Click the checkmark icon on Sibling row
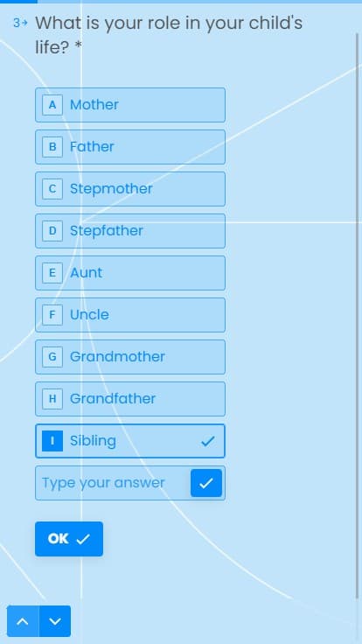The height and width of the screenshot is (644, 362). pyautogui.click(x=208, y=442)
